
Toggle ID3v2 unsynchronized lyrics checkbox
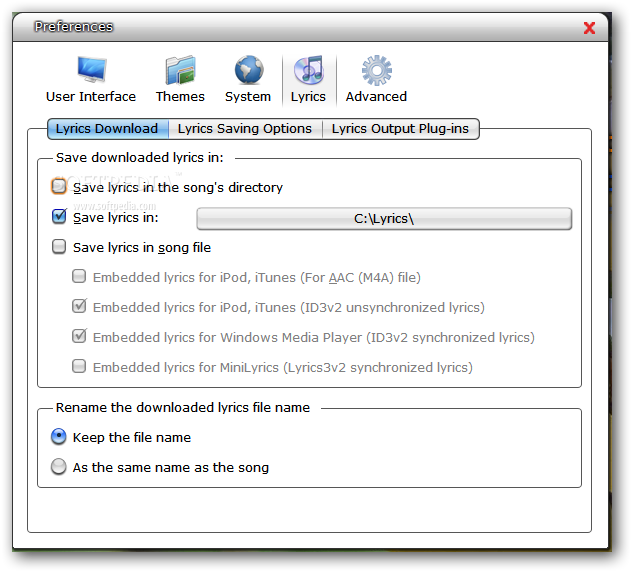coord(79,306)
